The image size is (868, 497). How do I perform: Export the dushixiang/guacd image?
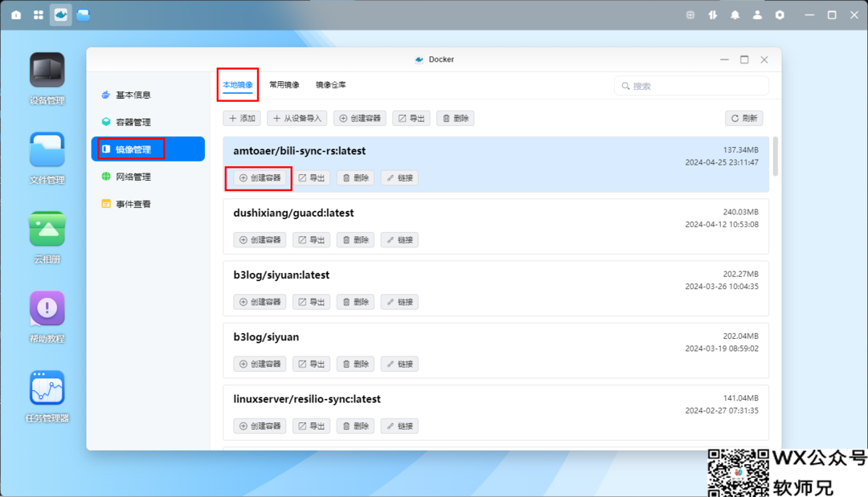(x=311, y=240)
